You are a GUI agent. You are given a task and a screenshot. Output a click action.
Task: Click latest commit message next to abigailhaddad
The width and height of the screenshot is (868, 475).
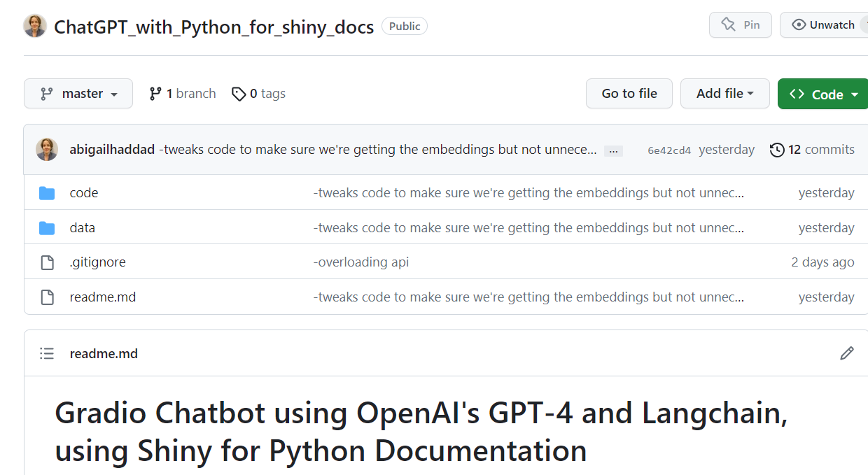click(378, 150)
